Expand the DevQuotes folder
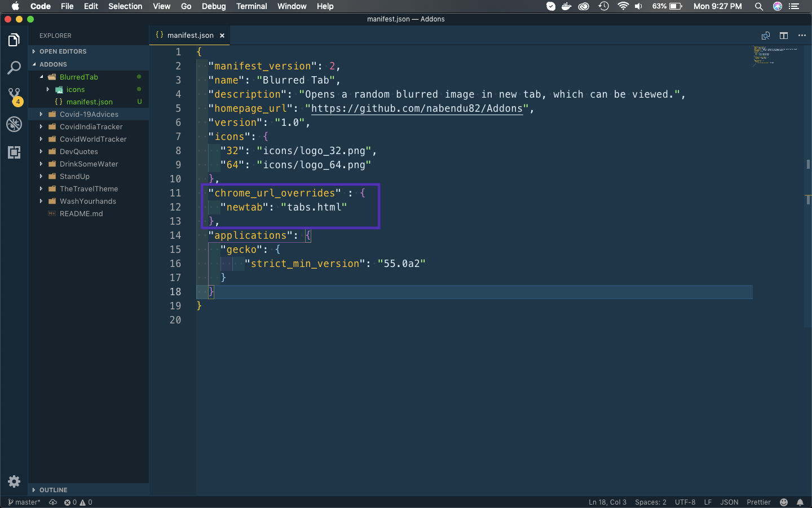The image size is (812, 508). pos(89,151)
